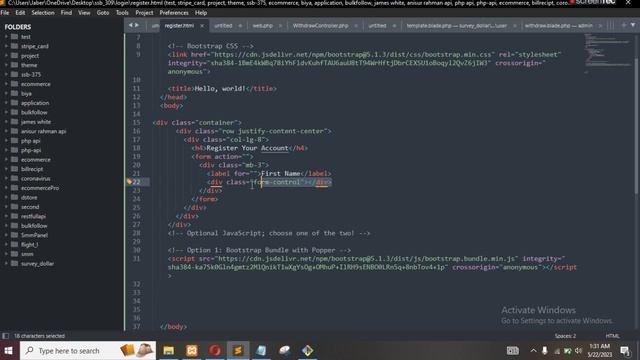Switch to template.blade.php tab
Image resolution: width=640 pixels, height=360 pixels.
point(456,26)
